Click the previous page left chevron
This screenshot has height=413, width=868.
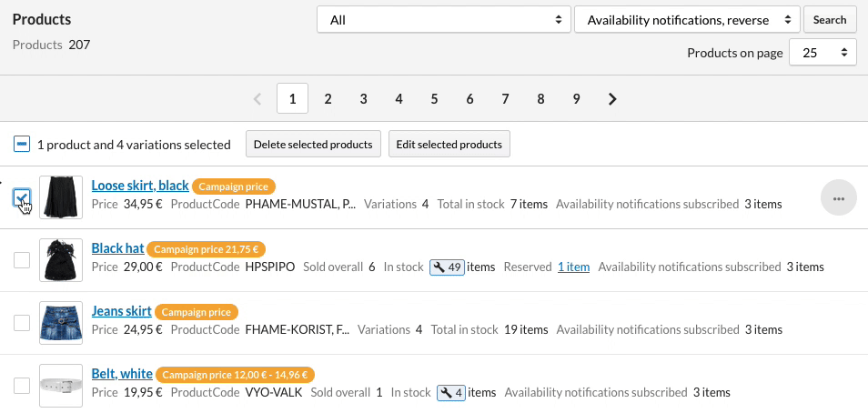pyautogui.click(x=257, y=99)
